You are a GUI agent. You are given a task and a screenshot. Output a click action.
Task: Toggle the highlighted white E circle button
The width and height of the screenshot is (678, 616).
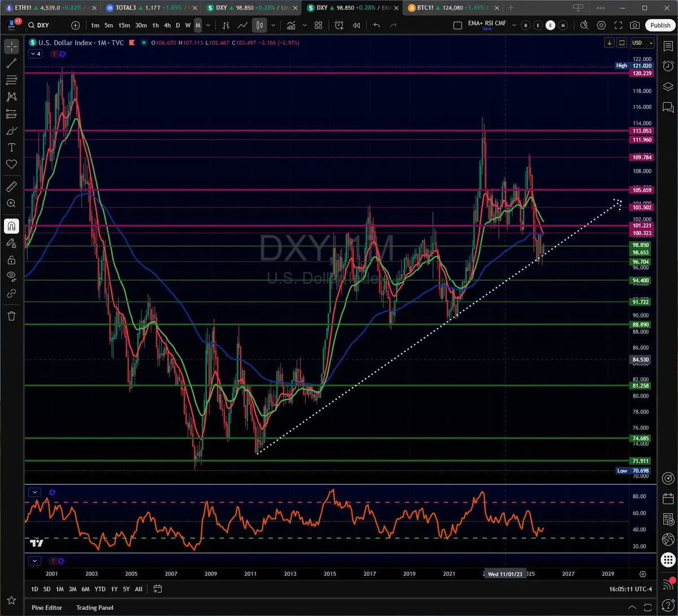550,25
